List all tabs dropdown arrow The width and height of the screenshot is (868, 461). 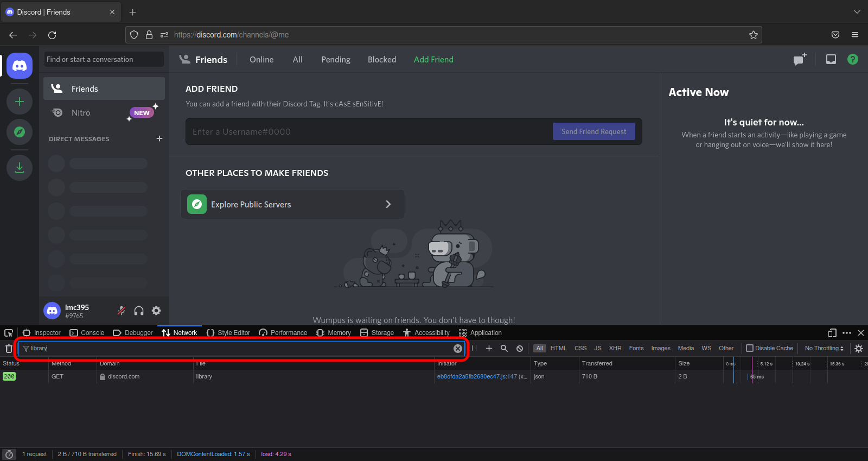(857, 12)
